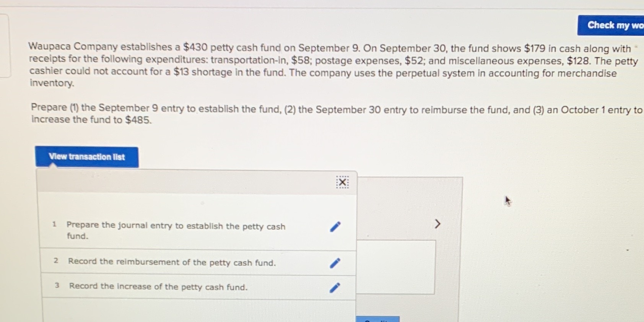Click the Record the reimbursement row
This screenshot has width=644, height=322.
click(x=172, y=263)
